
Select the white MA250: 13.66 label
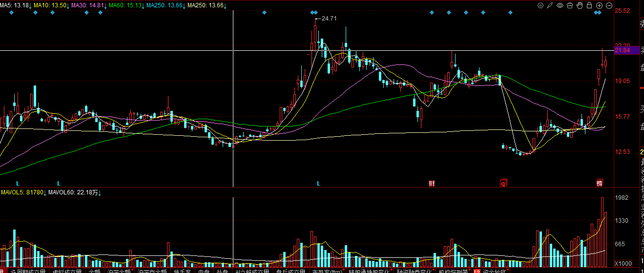208,5
